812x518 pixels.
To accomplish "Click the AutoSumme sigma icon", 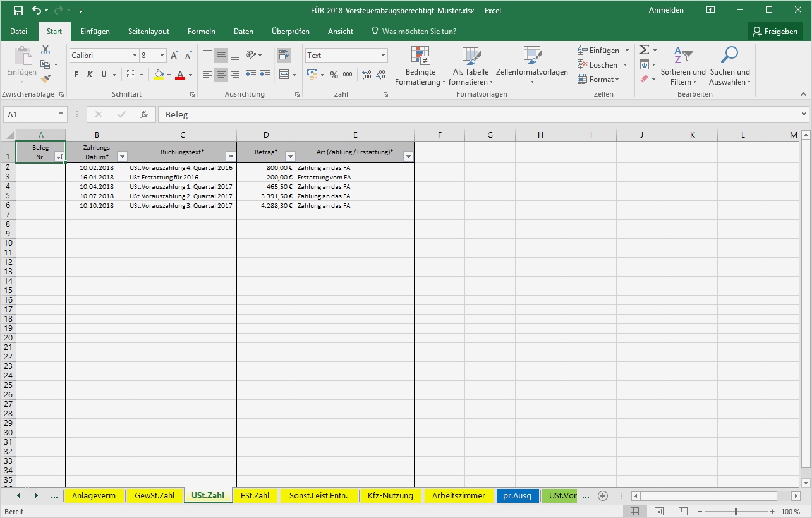I will [643, 49].
